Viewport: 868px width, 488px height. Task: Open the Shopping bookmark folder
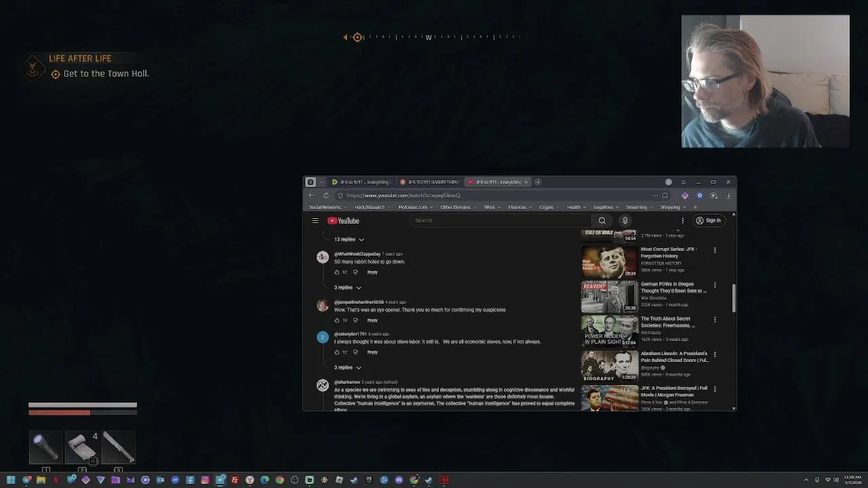pyautogui.click(x=672, y=207)
